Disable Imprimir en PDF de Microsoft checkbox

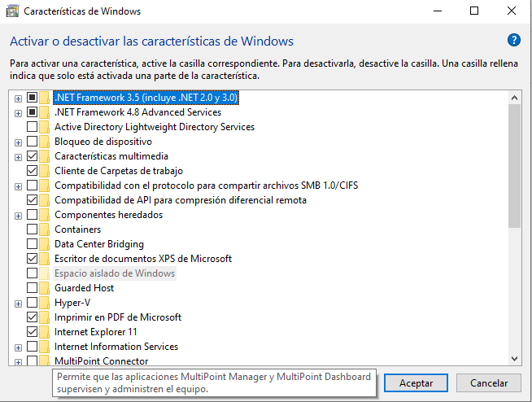32,317
